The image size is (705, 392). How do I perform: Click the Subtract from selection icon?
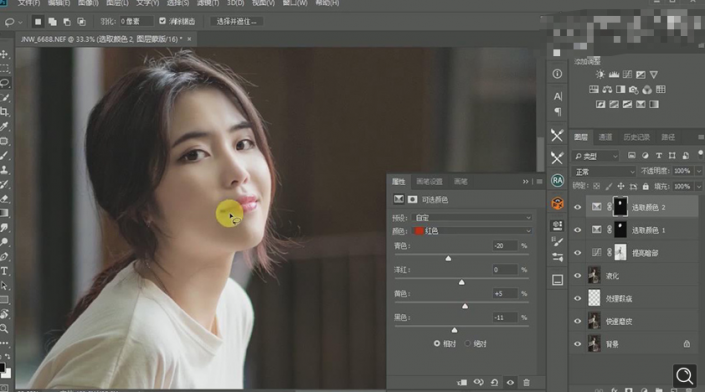click(x=67, y=22)
